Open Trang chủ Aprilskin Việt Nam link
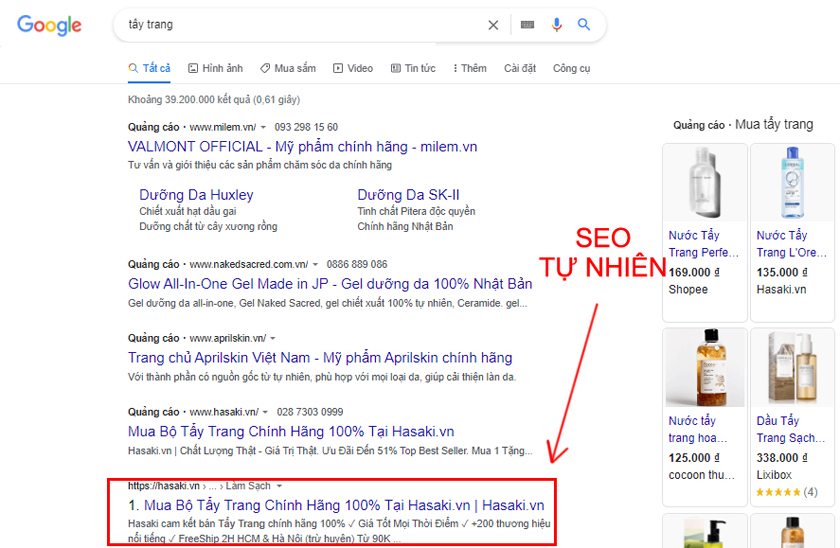This screenshot has height=548, width=840. (x=320, y=358)
